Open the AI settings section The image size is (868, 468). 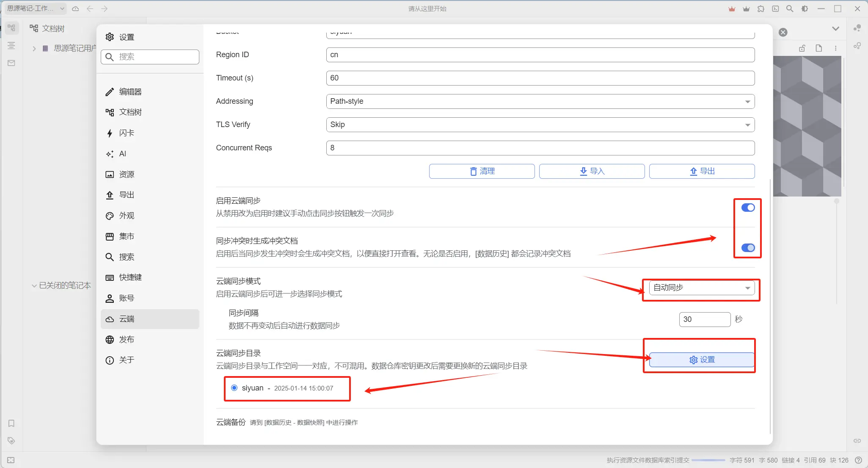pyautogui.click(x=150, y=154)
